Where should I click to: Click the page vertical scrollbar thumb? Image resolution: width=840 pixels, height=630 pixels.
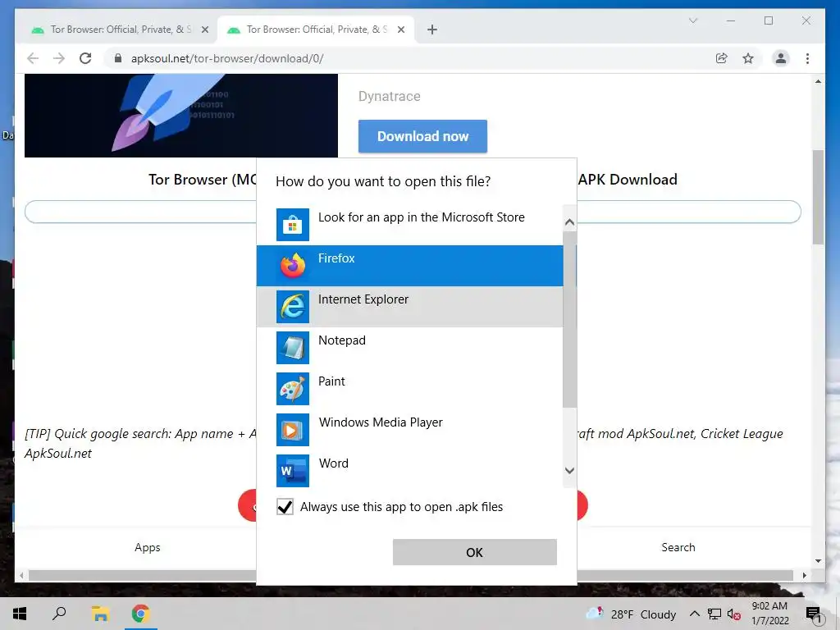pyautogui.click(x=818, y=197)
